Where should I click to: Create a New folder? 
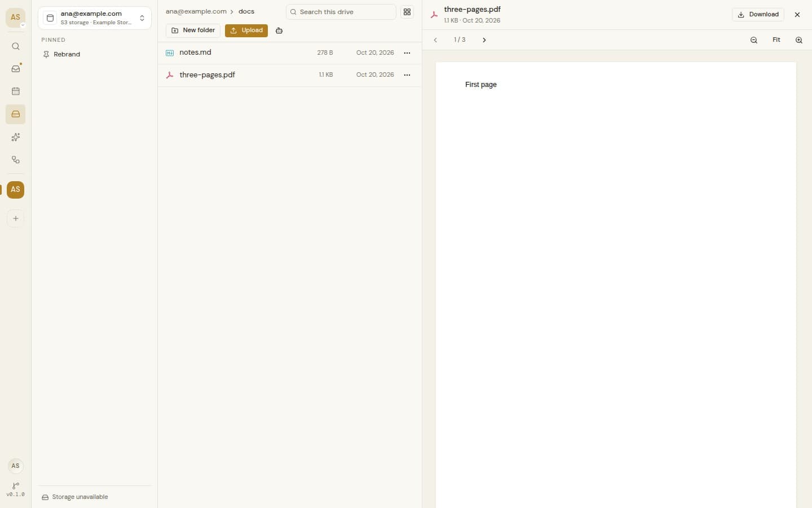click(x=193, y=30)
